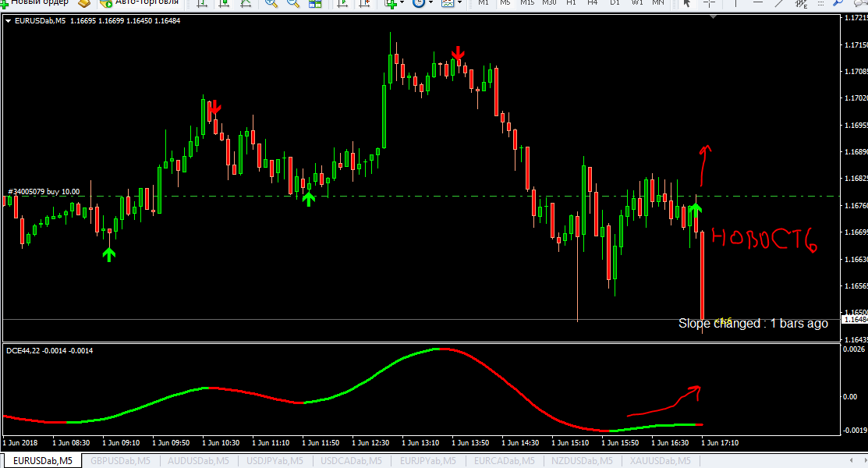Set timeframe to H1
Screen dimensions: 868x468
click(x=571, y=3)
